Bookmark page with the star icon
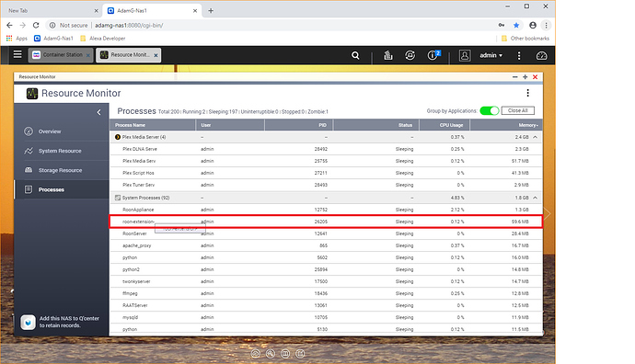The width and height of the screenshot is (635, 364). (516, 25)
